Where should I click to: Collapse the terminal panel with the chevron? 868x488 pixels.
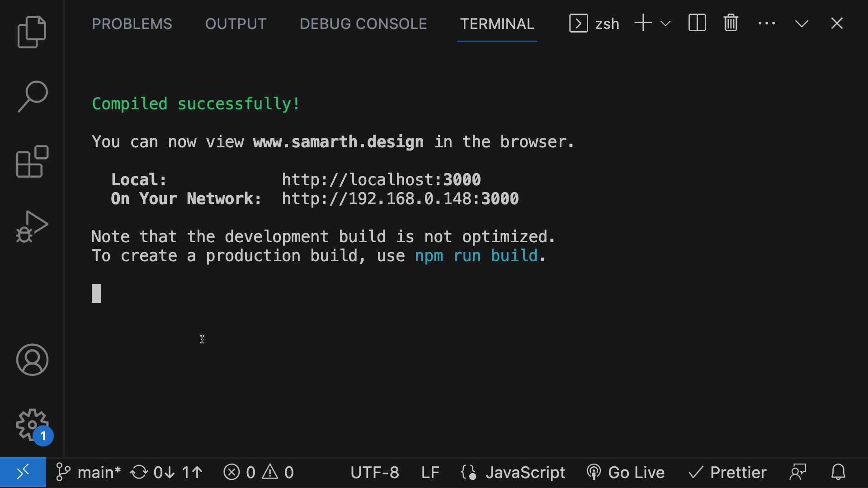click(801, 23)
